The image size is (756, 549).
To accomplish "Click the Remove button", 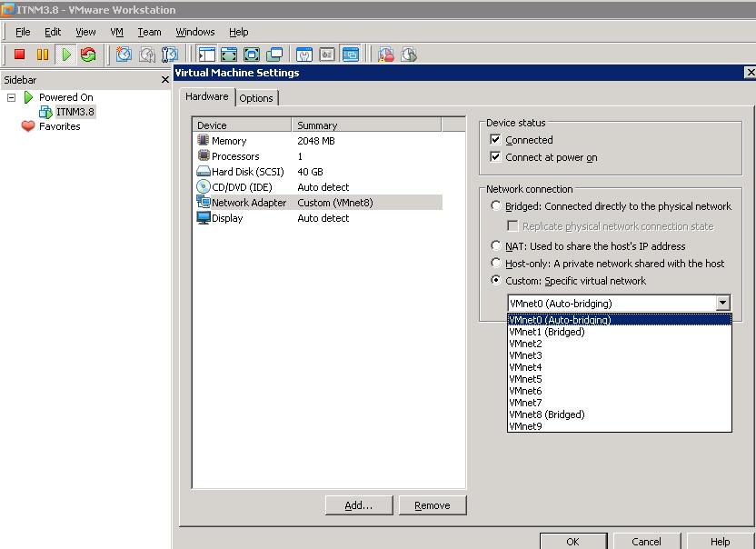I will pyautogui.click(x=432, y=505).
